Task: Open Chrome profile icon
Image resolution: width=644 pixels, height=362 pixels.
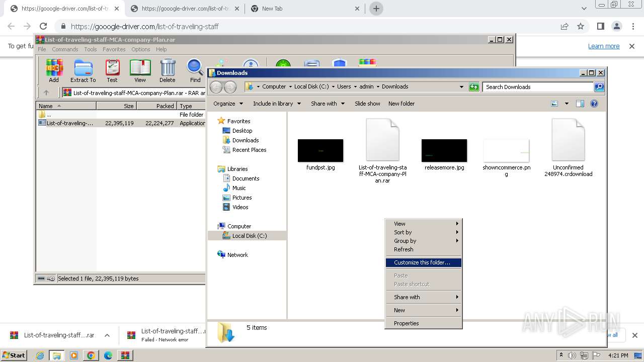Action: pyautogui.click(x=617, y=26)
